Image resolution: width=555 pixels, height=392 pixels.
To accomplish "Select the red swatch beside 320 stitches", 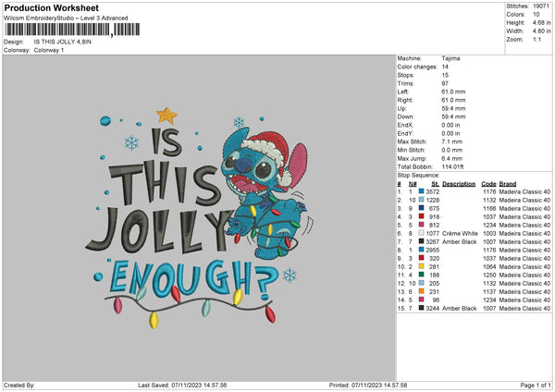I will point(421,258).
